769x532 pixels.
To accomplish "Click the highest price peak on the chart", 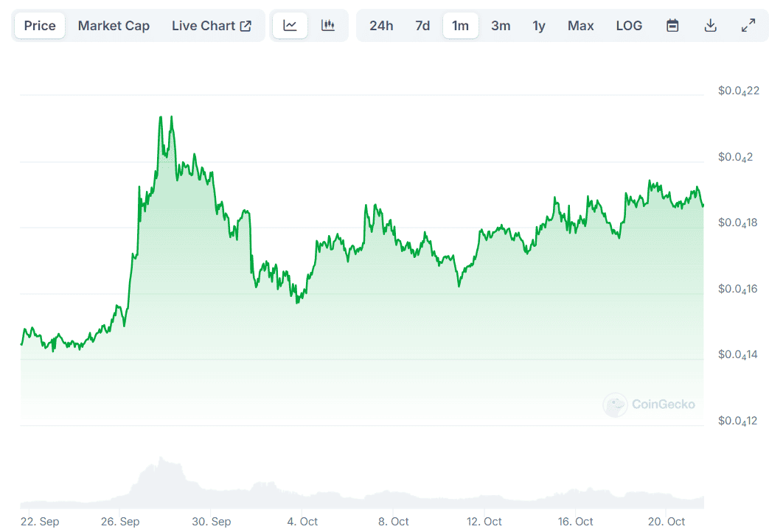I will click(x=160, y=117).
